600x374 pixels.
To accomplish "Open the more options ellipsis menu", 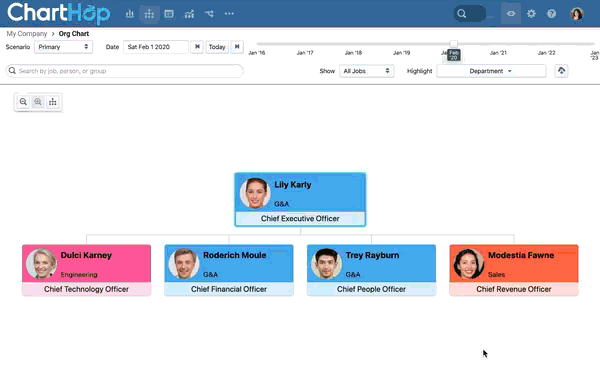I will (229, 14).
